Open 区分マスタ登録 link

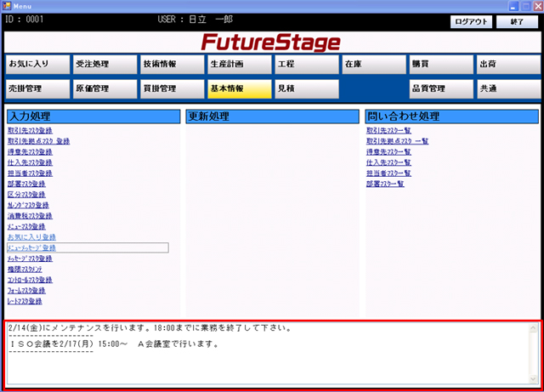point(26,195)
